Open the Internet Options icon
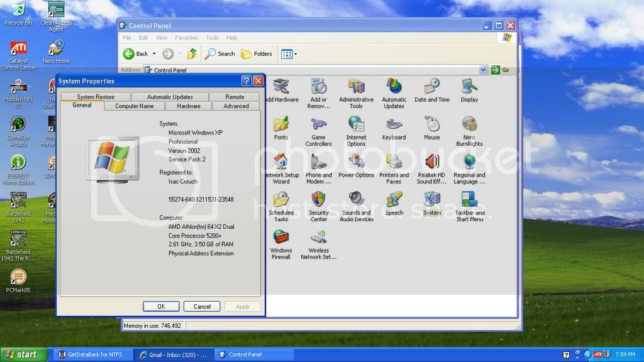The height and width of the screenshot is (362, 644). tap(356, 131)
